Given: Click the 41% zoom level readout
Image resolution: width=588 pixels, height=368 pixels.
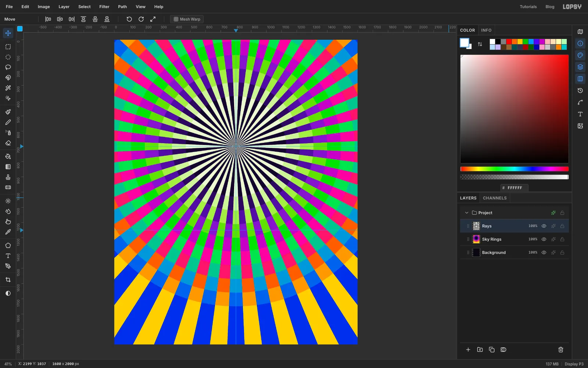Looking at the screenshot, I should (8, 364).
